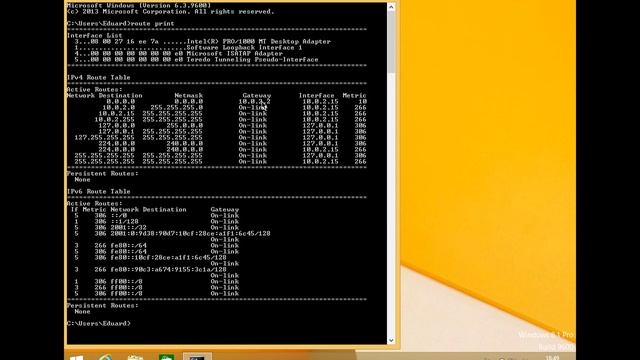Click the "IPv4 Route Table" heading
Image resolution: width=640 pixels, height=360 pixels.
tap(98, 78)
